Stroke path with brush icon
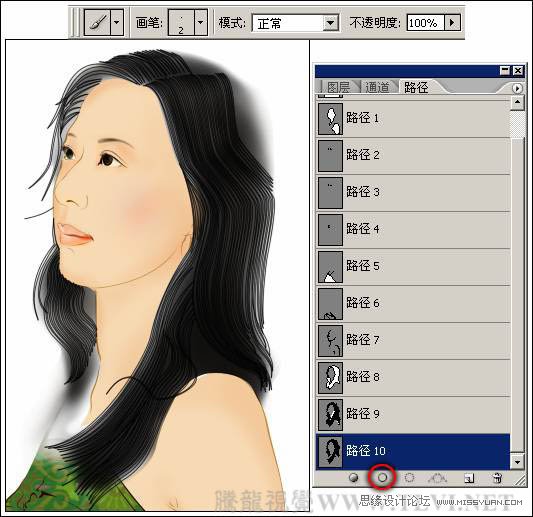The image size is (533, 517). pyautogui.click(x=382, y=478)
